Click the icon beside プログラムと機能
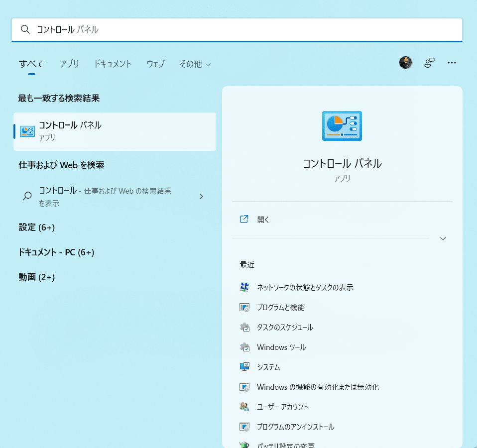The height and width of the screenshot is (448, 477). coord(244,308)
